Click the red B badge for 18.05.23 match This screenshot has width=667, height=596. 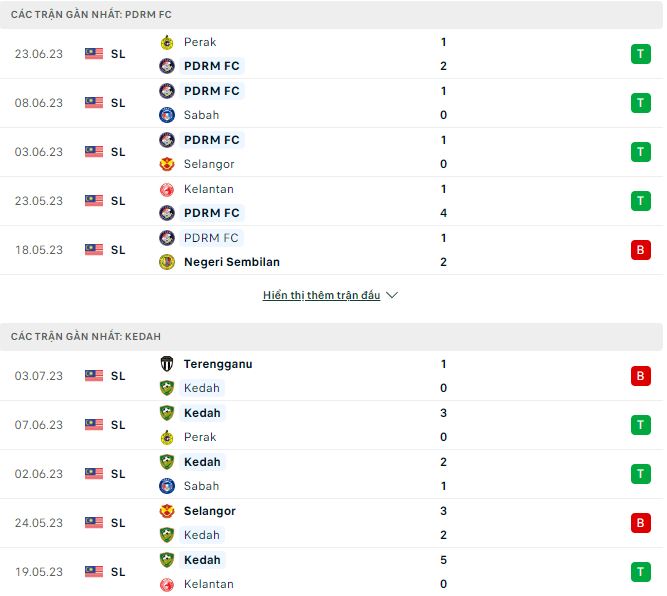640,250
